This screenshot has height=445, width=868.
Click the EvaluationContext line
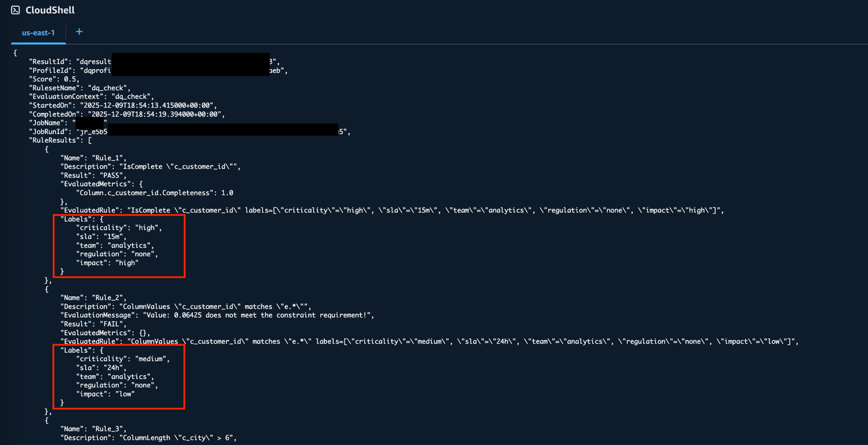point(92,97)
